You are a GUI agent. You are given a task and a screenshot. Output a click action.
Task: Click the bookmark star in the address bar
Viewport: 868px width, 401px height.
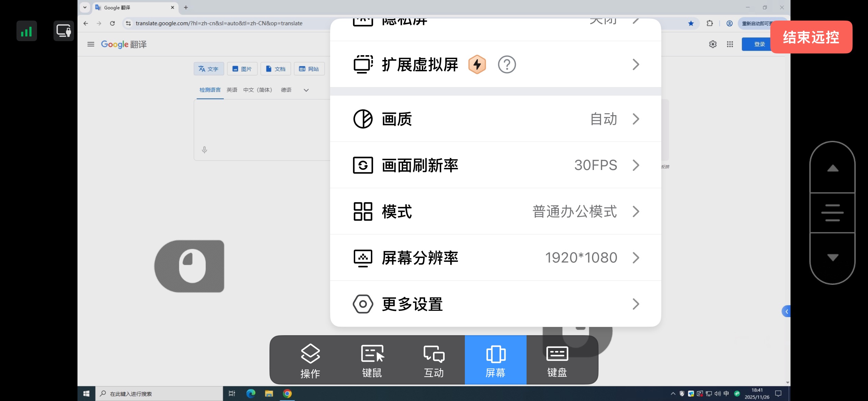(x=691, y=23)
